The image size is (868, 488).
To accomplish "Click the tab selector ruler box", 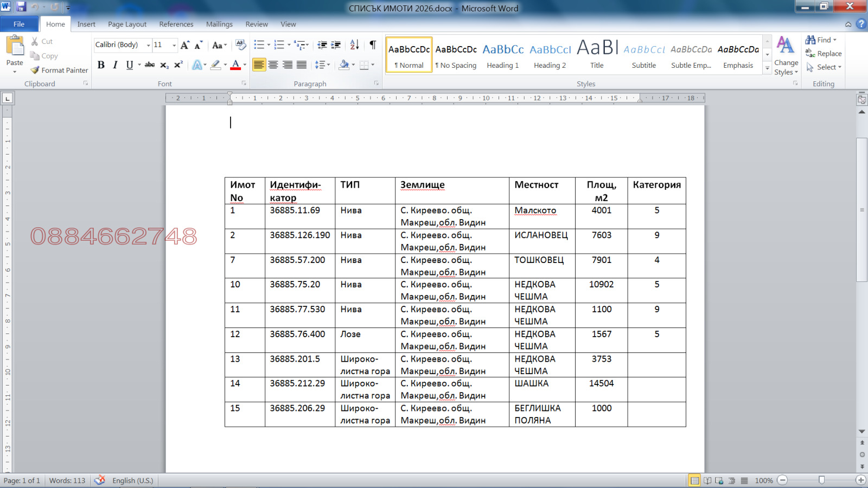I will [x=7, y=98].
